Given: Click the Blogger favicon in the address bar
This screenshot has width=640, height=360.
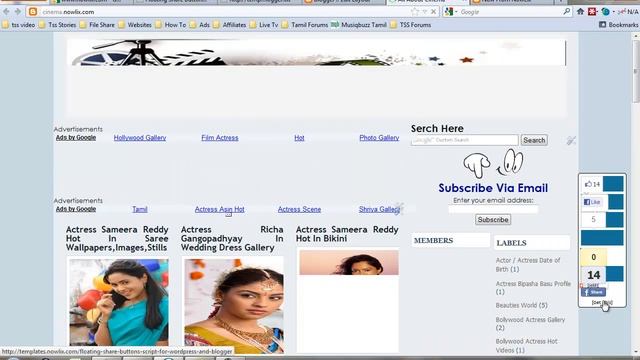Looking at the screenshot, I should pyautogui.click(x=33, y=12).
